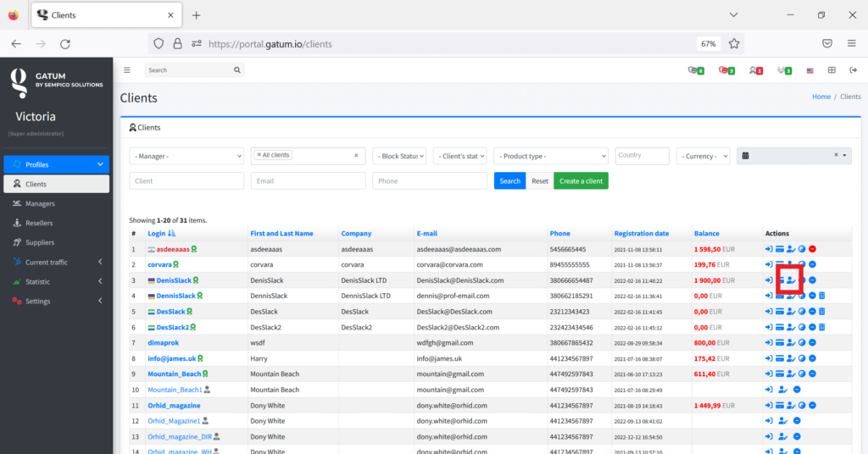Delete the DennisSlack client via trash icon

[821, 296]
